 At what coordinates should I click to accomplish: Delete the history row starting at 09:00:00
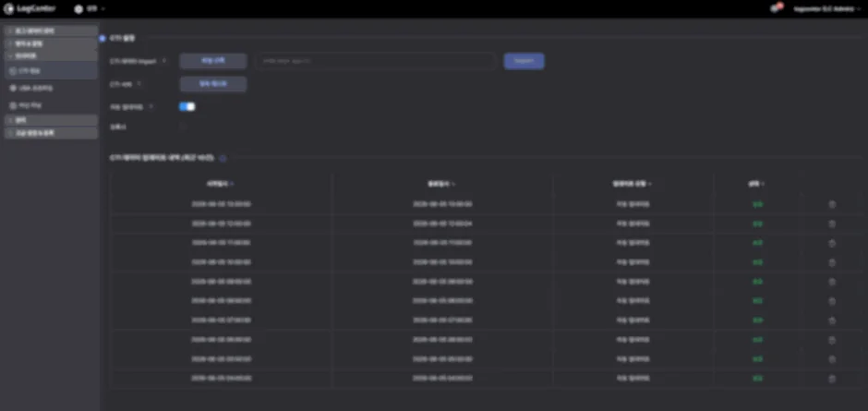coord(831,282)
